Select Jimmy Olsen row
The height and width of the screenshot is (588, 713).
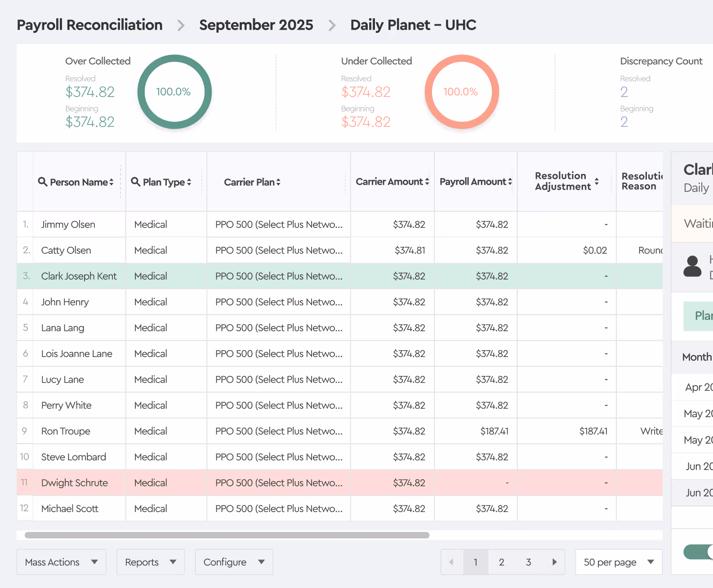(340, 224)
